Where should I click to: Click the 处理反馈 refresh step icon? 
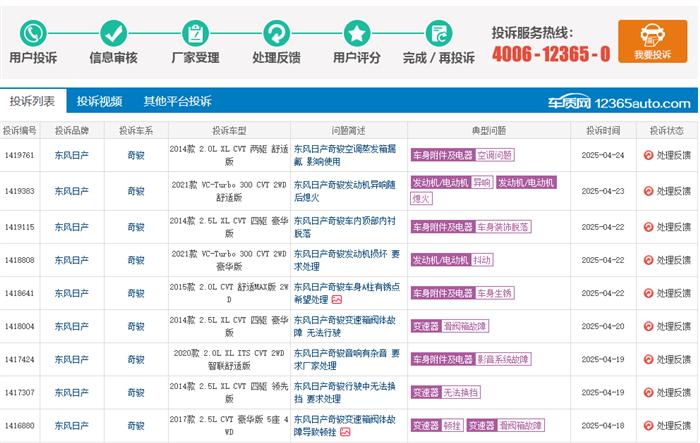276,33
